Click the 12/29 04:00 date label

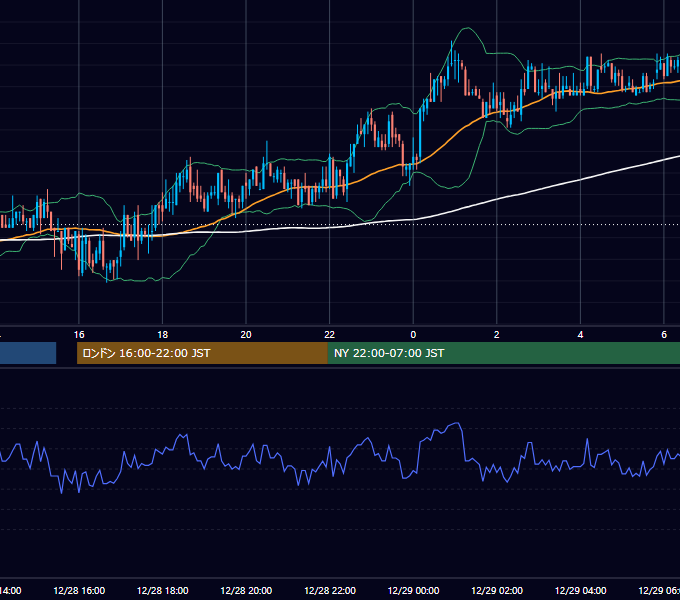coord(580,591)
